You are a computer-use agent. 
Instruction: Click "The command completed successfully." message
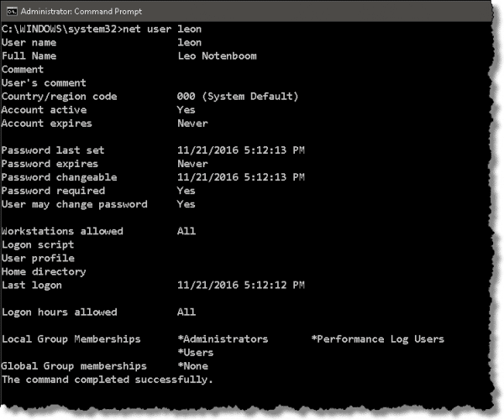click(108, 379)
